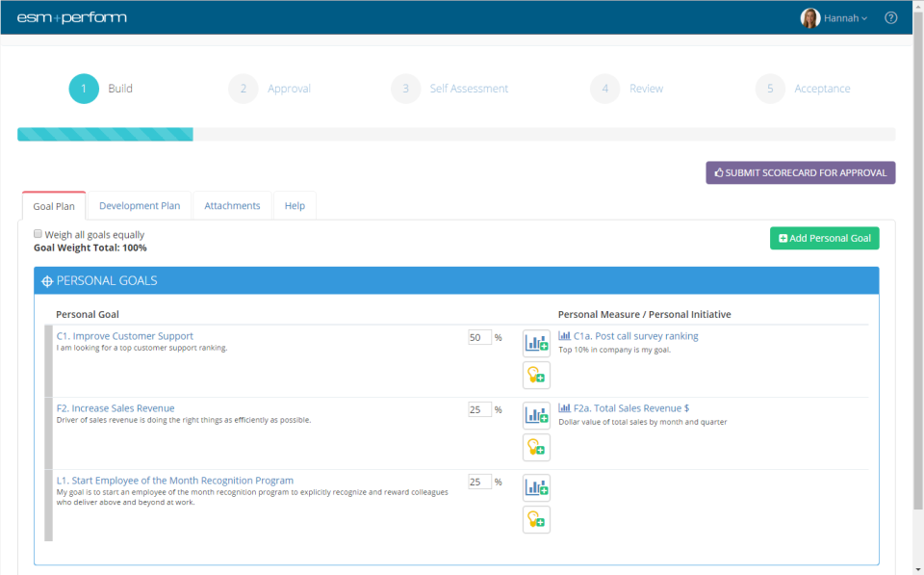This screenshot has width=924, height=575.
Task: Switch to the Development Plan tab
Action: 140,205
